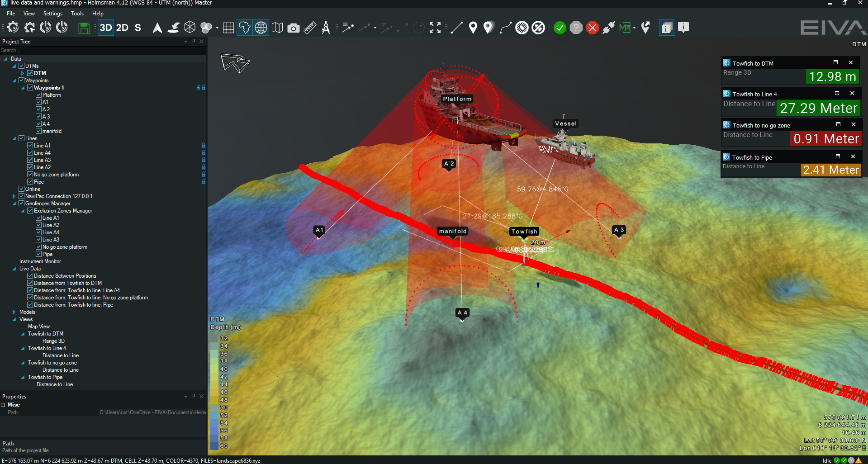This screenshot has height=464, width=868.
Task: Toggle the Africa map background icon
Action: (x=244, y=28)
